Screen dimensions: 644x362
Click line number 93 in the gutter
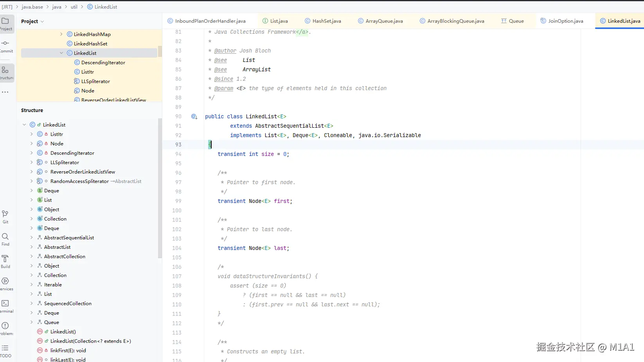click(x=178, y=145)
